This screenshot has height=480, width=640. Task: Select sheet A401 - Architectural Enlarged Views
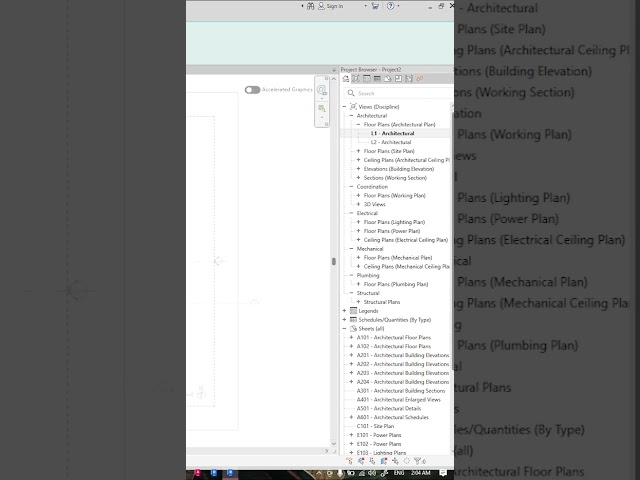(x=399, y=400)
